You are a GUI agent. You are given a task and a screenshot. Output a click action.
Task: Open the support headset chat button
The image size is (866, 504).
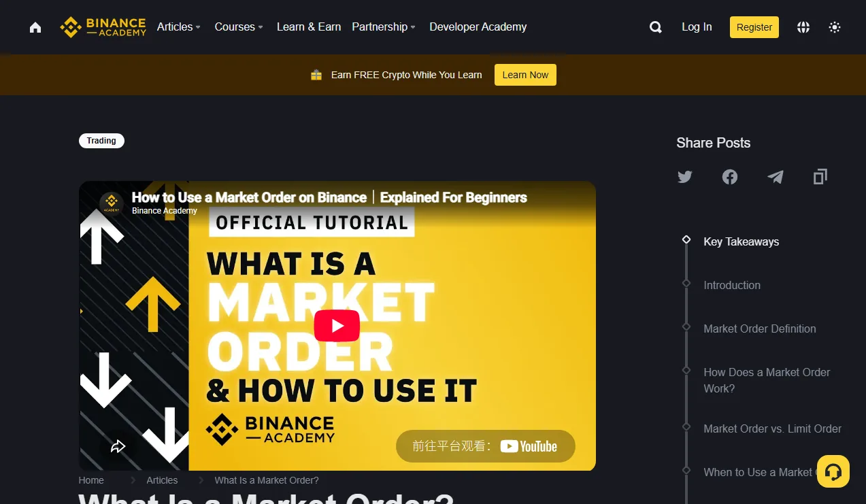click(833, 471)
